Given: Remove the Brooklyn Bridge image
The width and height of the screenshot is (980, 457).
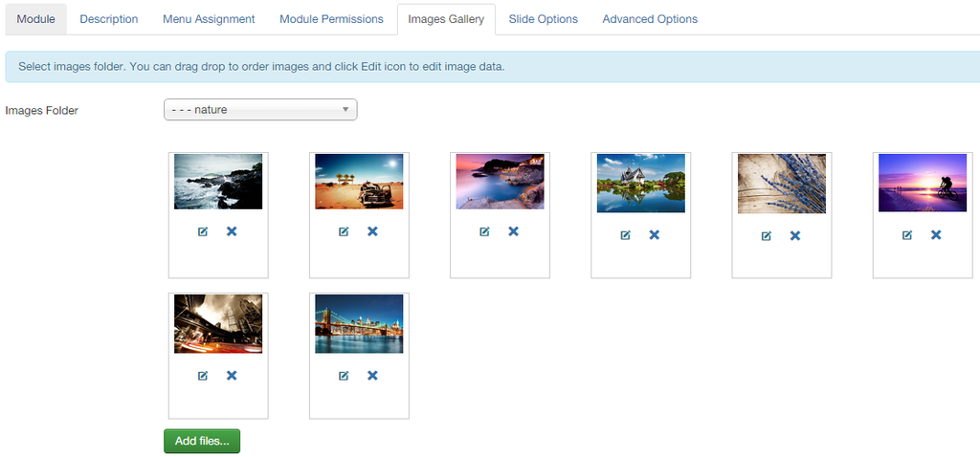Looking at the screenshot, I should tap(372, 376).
